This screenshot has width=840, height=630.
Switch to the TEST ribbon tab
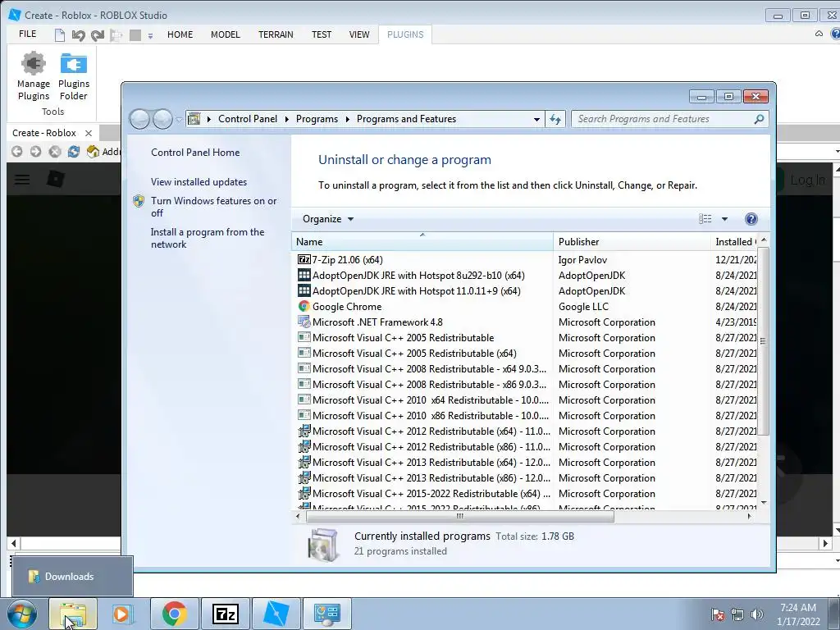tap(322, 34)
